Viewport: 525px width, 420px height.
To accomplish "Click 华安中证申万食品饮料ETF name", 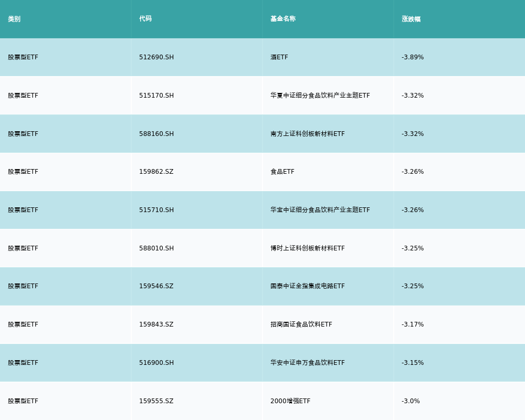I will (x=307, y=363).
